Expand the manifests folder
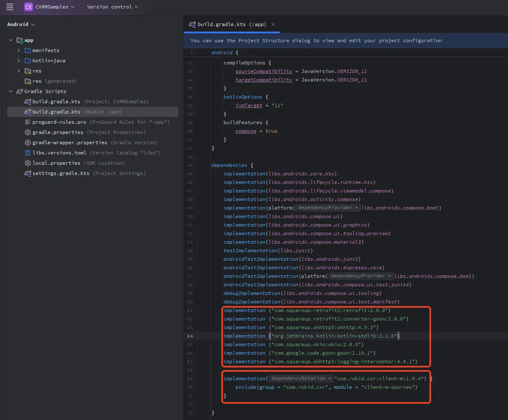508x420 pixels. tap(19, 50)
